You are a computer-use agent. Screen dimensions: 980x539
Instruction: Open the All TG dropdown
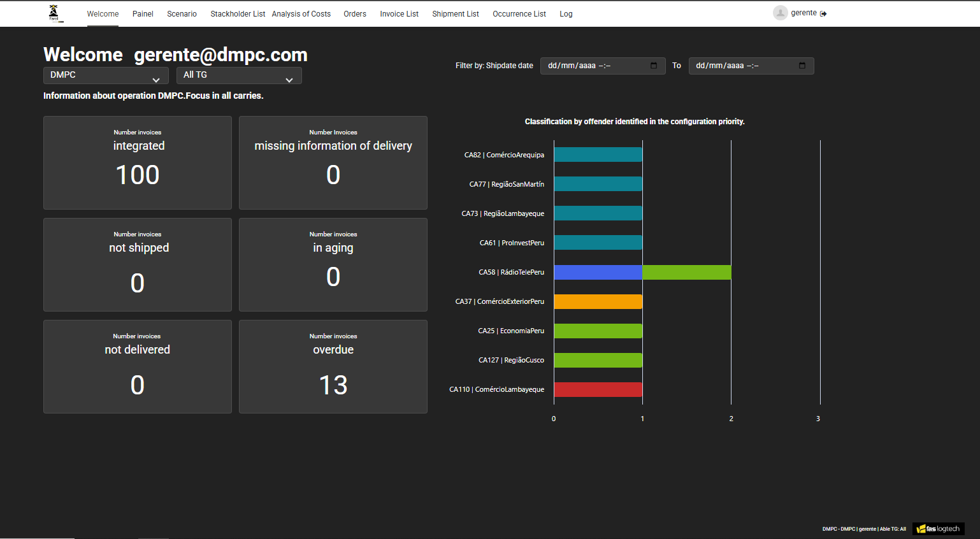pyautogui.click(x=239, y=75)
